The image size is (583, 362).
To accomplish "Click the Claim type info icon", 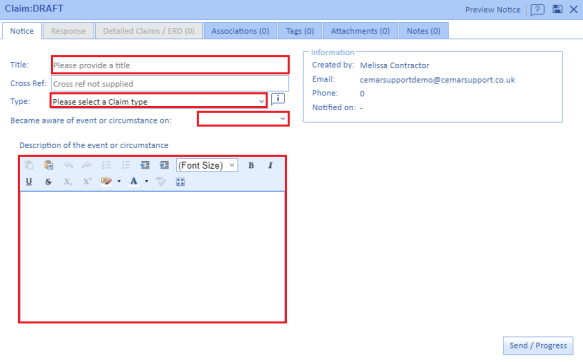I will click(x=278, y=99).
